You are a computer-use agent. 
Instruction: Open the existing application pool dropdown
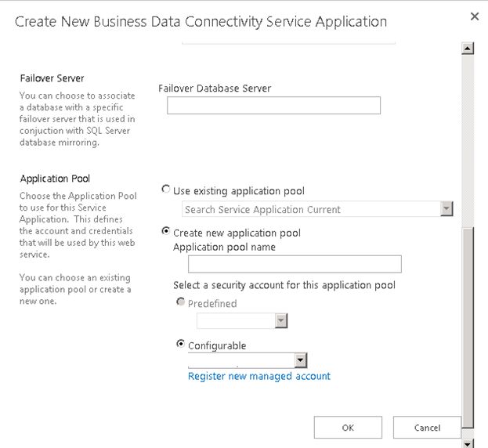coord(446,209)
